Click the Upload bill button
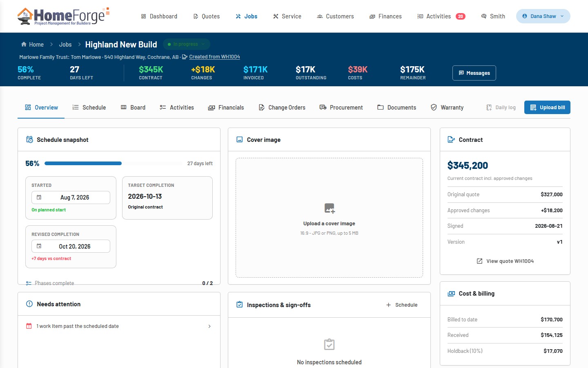 coord(547,108)
